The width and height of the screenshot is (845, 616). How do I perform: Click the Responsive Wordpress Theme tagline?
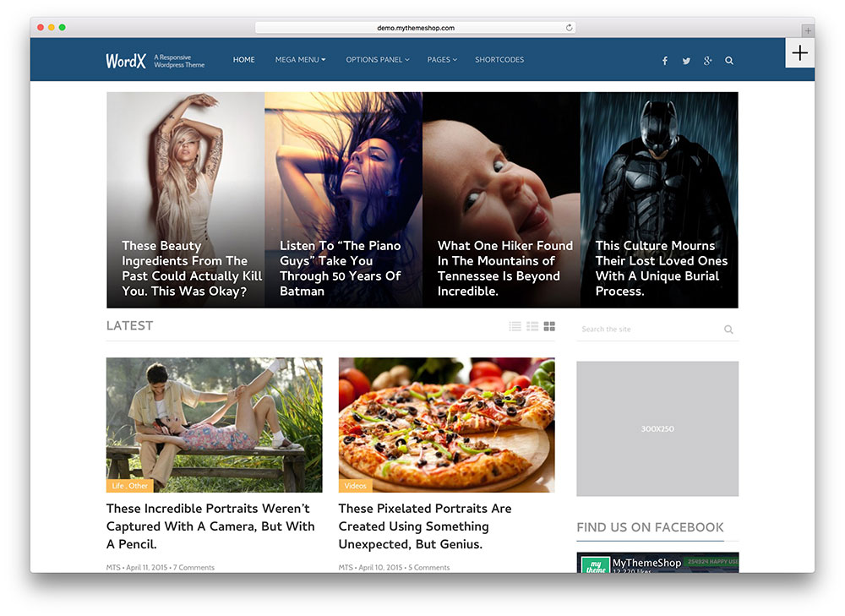[x=179, y=61]
